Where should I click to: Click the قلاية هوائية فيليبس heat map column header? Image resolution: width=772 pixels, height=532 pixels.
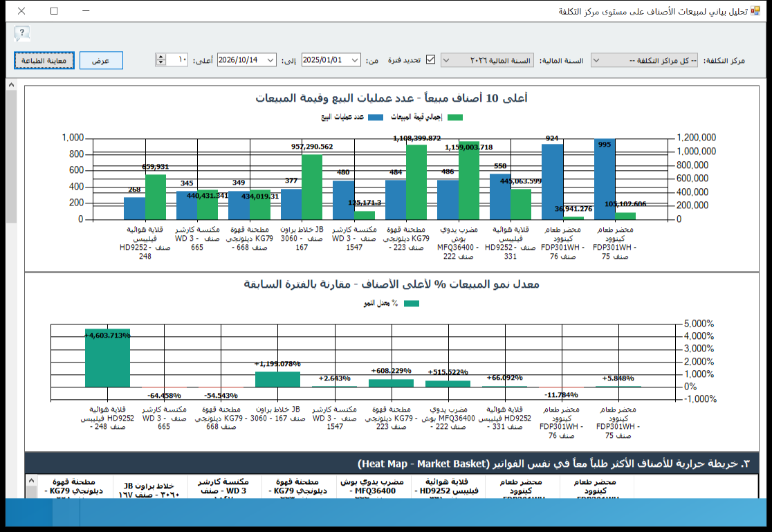(447, 488)
